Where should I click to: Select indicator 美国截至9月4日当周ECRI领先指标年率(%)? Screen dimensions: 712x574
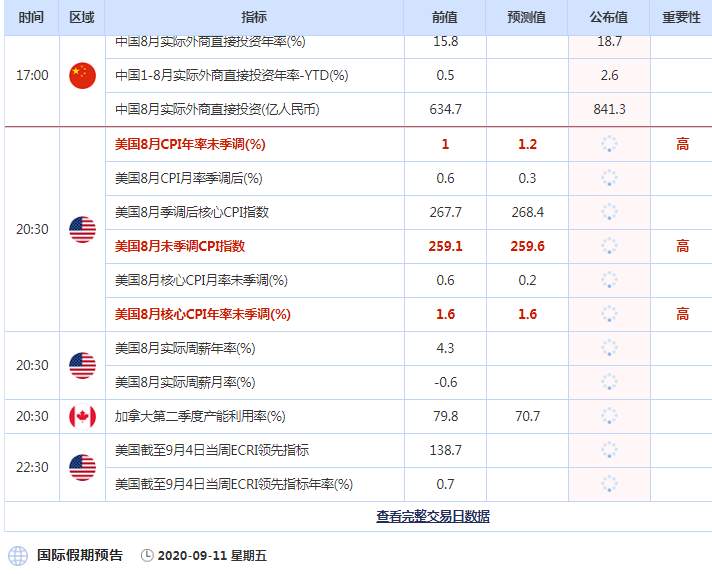(234, 484)
